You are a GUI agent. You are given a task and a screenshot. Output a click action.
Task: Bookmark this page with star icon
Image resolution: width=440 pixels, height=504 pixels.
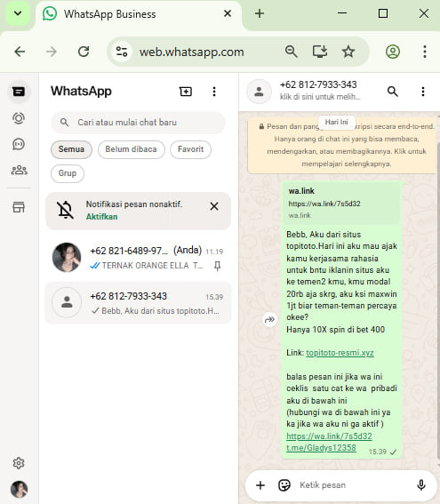tap(348, 52)
